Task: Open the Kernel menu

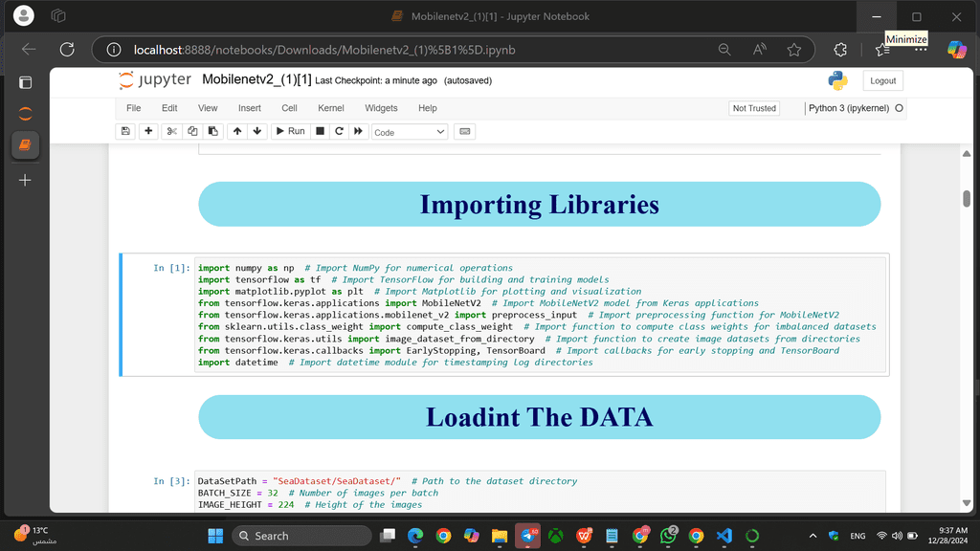Action: (x=331, y=108)
